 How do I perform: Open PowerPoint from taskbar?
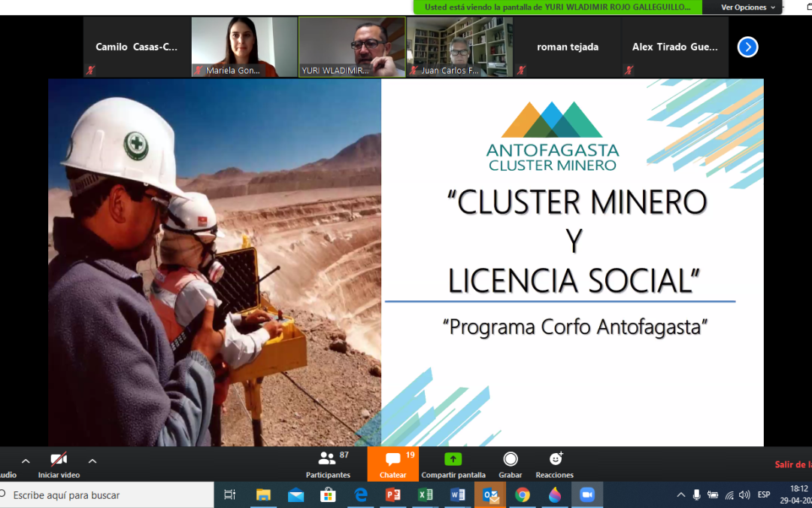[x=393, y=495]
